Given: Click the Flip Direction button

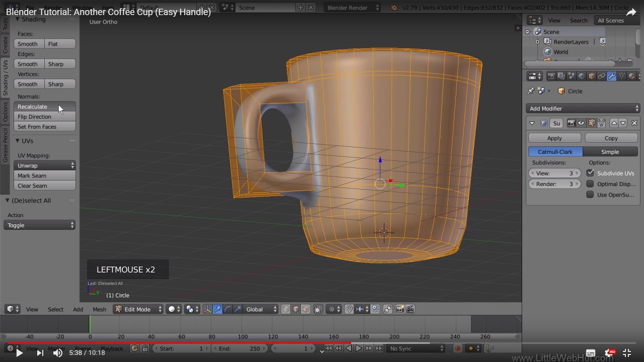Looking at the screenshot, I should tap(44, 117).
